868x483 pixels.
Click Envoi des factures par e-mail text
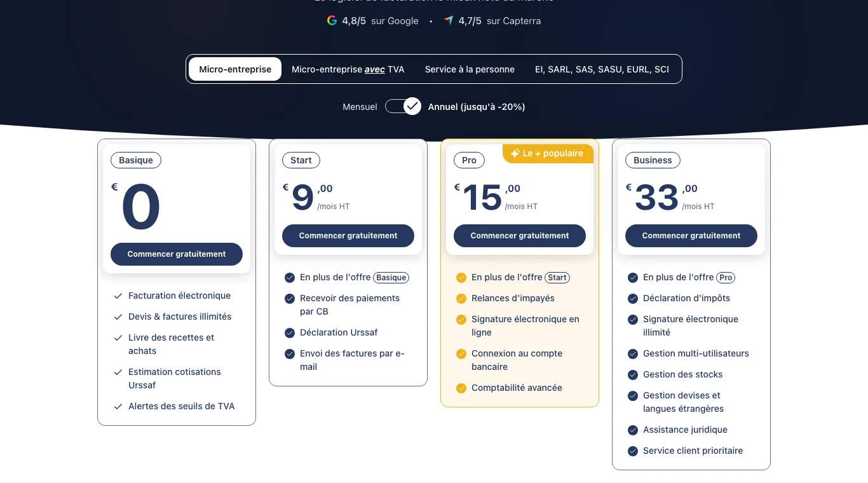352,360
